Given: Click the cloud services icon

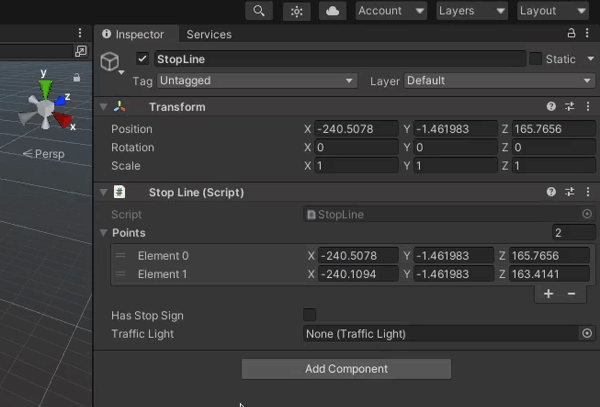Looking at the screenshot, I should [x=333, y=11].
